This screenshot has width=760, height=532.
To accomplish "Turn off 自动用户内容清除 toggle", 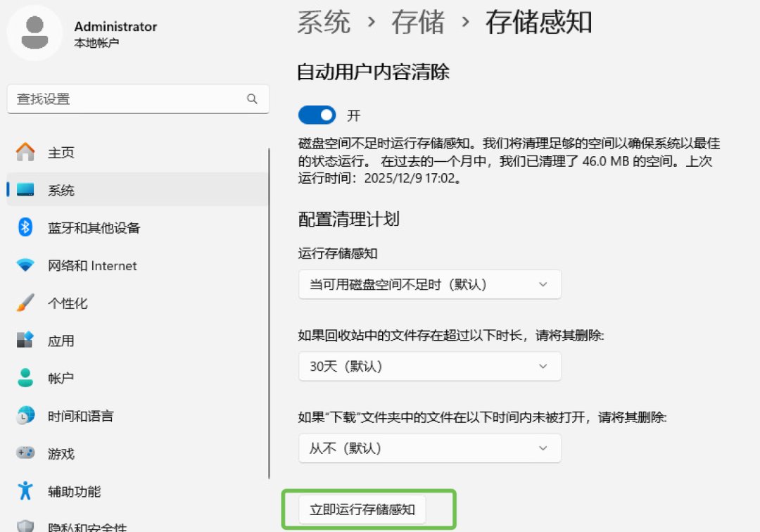I will click(317, 115).
